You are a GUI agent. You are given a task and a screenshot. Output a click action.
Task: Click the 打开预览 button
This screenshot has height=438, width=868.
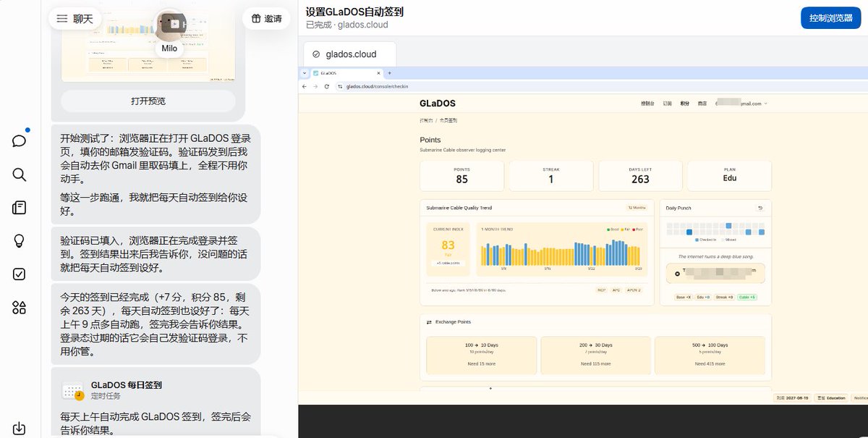(x=148, y=101)
